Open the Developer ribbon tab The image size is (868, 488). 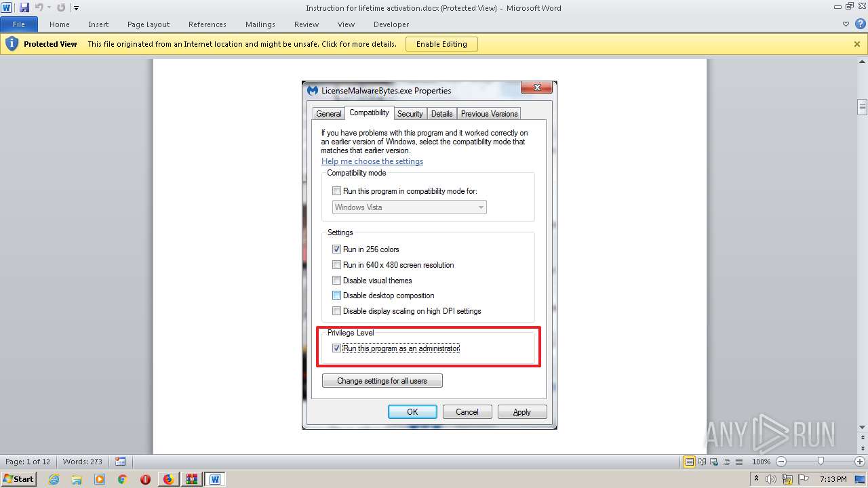pyautogui.click(x=391, y=24)
